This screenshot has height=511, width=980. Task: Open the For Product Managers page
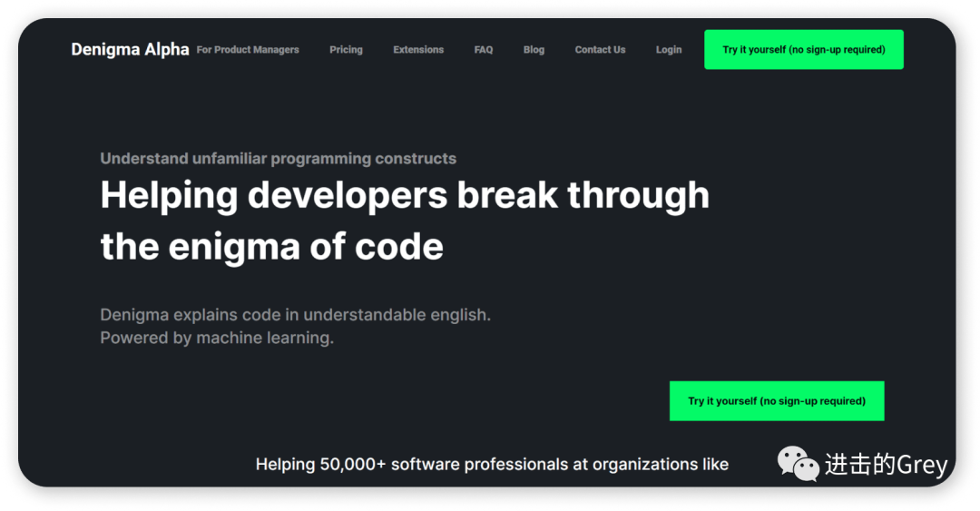[x=248, y=49]
